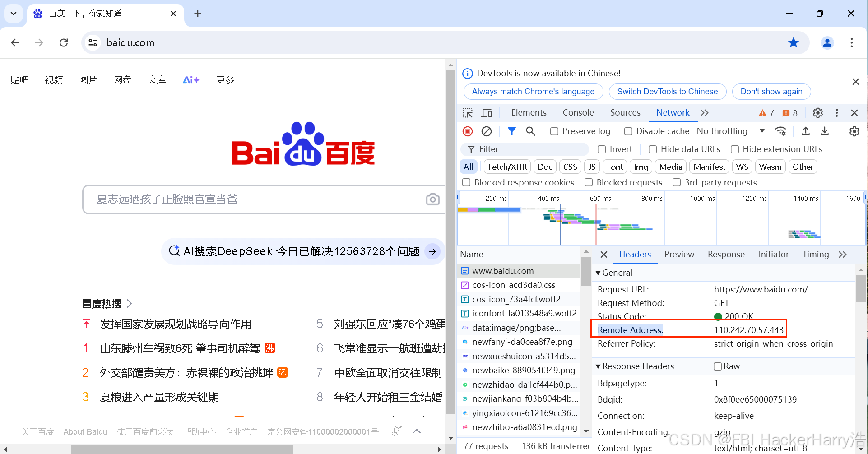Open the network panel settings gear
The height and width of the screenshot is (454, 868).
pyautogui.click(x=854, y=131)
